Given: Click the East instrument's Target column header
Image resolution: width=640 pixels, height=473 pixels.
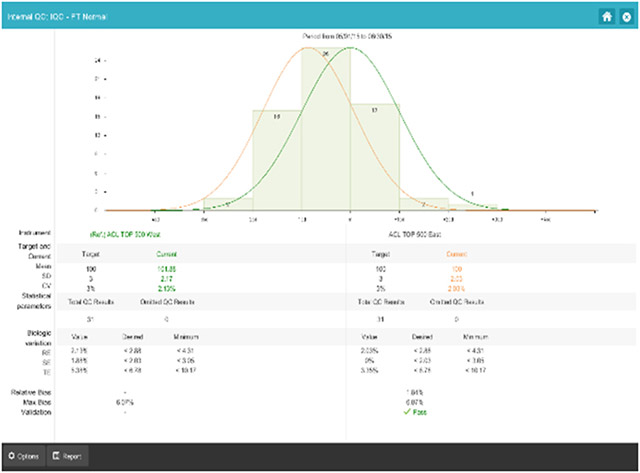Looking at the screenshot, I should click(x=380, y=254).
